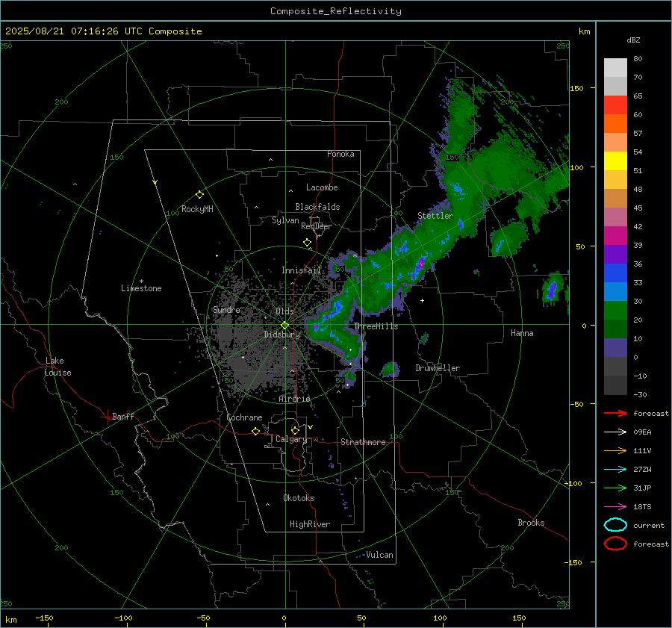Click the RedDeer city label

tap(317, 226)
